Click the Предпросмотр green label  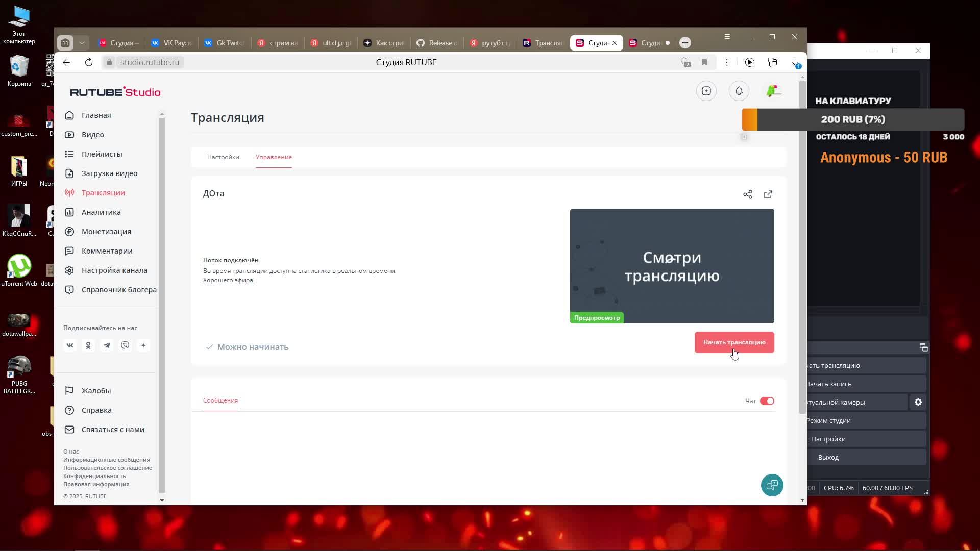pos(597,318)
